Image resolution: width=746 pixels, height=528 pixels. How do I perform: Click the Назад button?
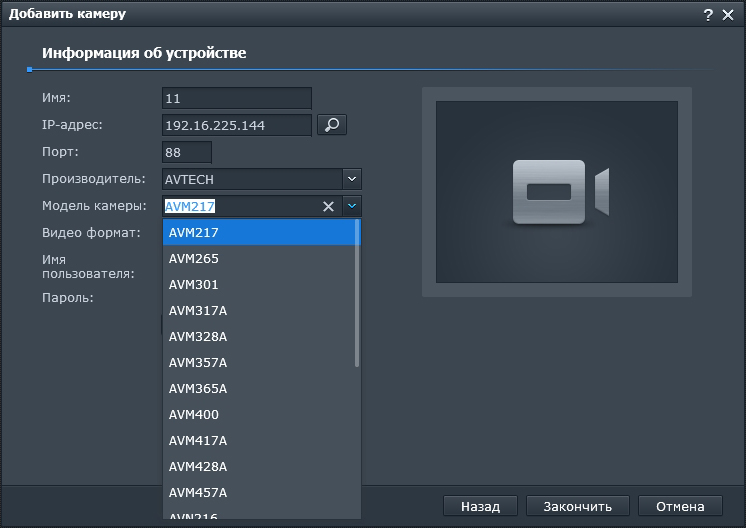click(480, 506)
